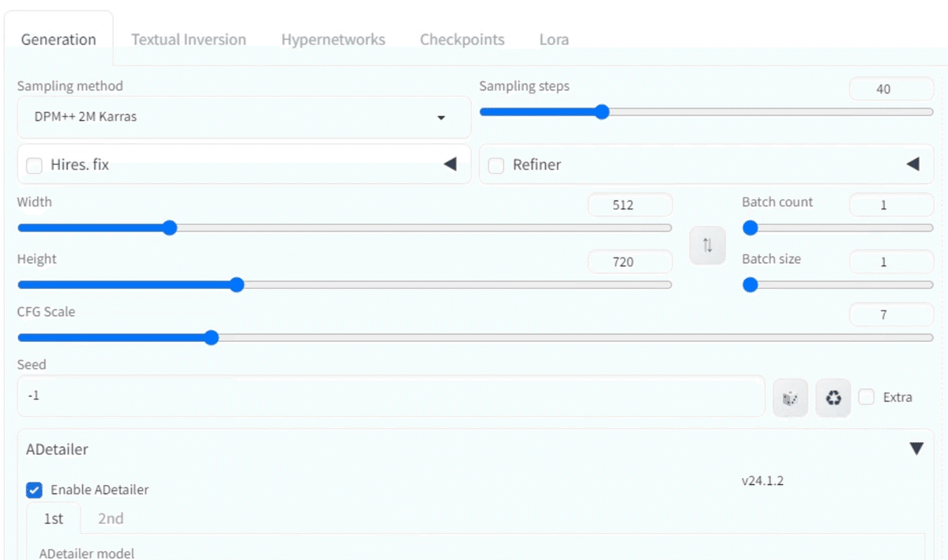Enable the Refiner checkbox
948x560 pixels.
click(496, 166)
